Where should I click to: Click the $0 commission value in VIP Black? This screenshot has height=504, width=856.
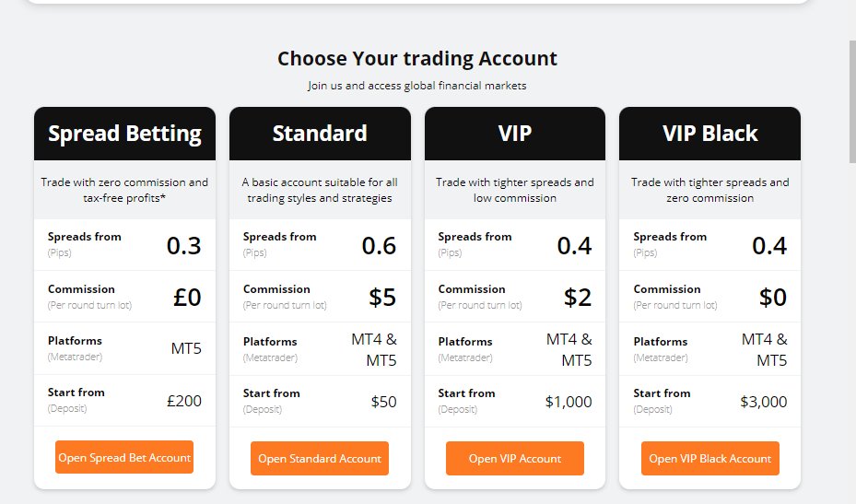773,298
